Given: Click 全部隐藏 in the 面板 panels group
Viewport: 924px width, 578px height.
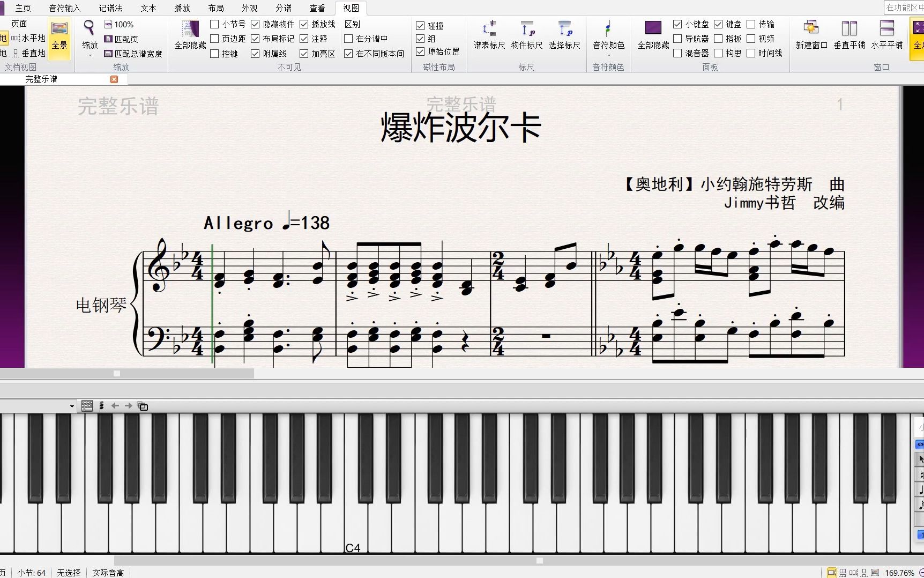Looking at the screenshot, I should pyautogui.click(x=653, y=35).
